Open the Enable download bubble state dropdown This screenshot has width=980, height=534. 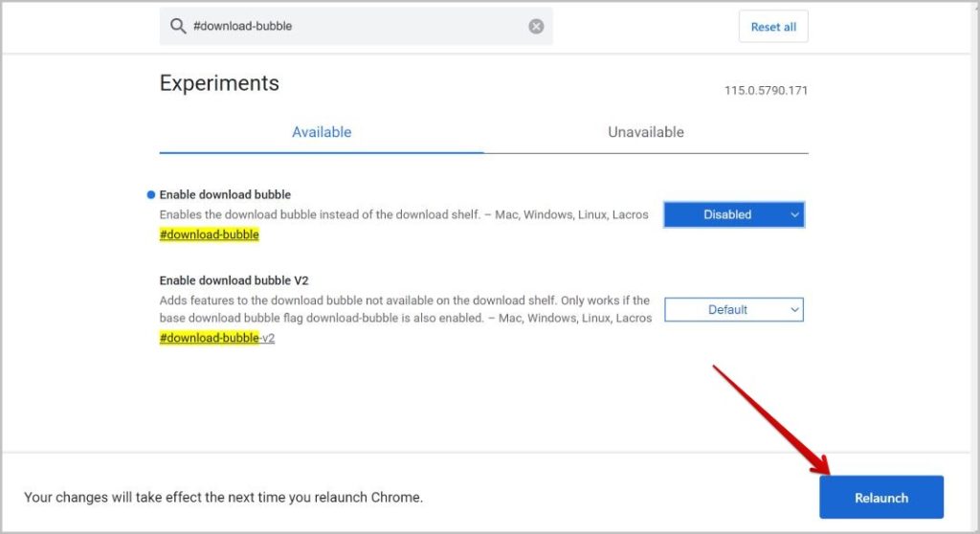(x=734, y=214)
